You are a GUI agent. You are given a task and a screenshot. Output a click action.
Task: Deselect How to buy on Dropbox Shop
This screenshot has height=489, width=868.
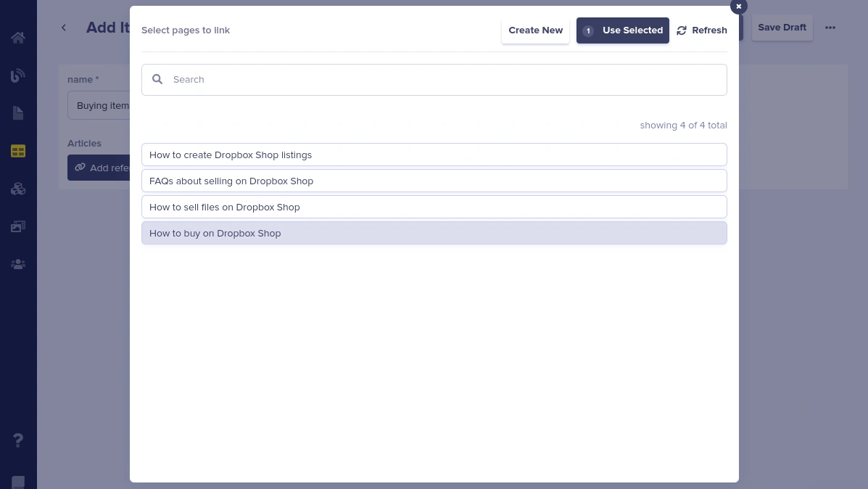[434, 233]
